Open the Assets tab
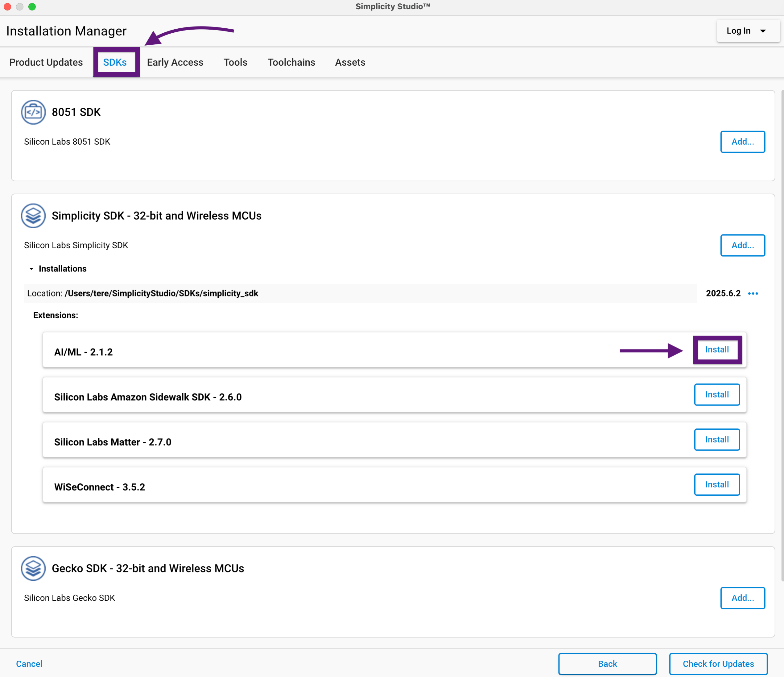The height and width of the screenshot is (677, 784). pyautogui.click(x=350, y=62)
